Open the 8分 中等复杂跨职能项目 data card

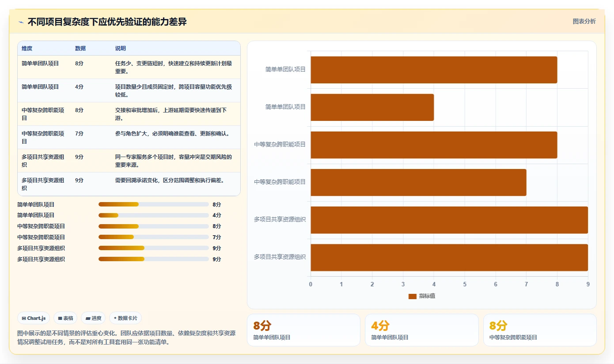[540, 330]
